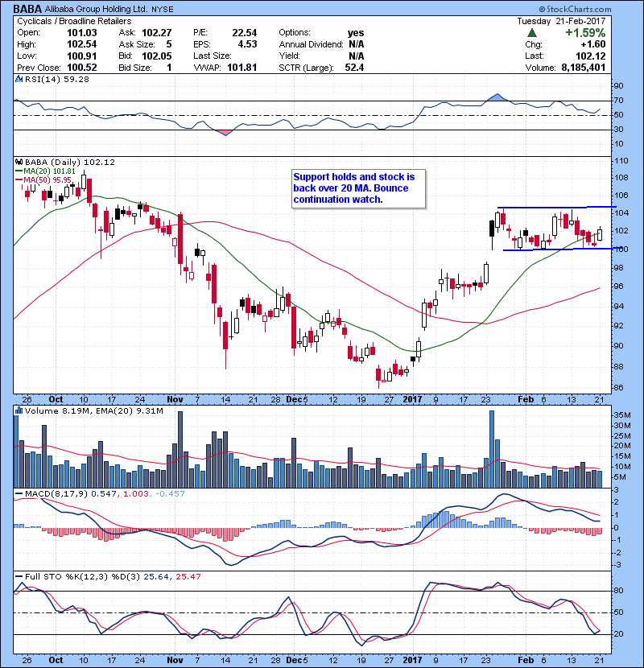
Task: Click the SCTR (Large) value 52.4
Action: coord(354,68)
